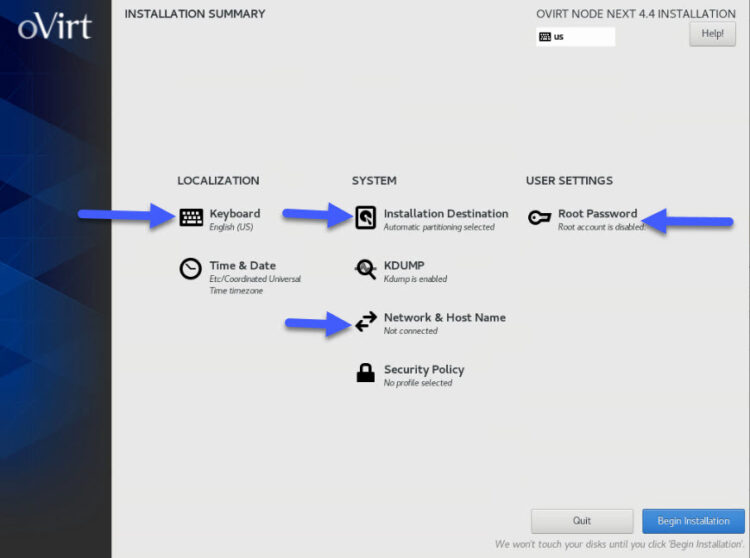Click the INSTALLATION SUMMARY title

(195, 14)
